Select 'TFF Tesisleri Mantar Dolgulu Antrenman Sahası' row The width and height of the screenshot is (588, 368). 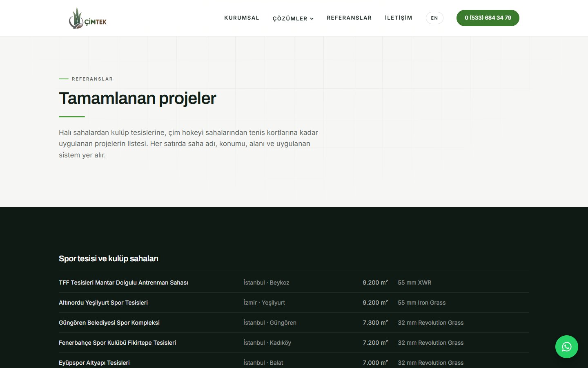coord(294,283)
